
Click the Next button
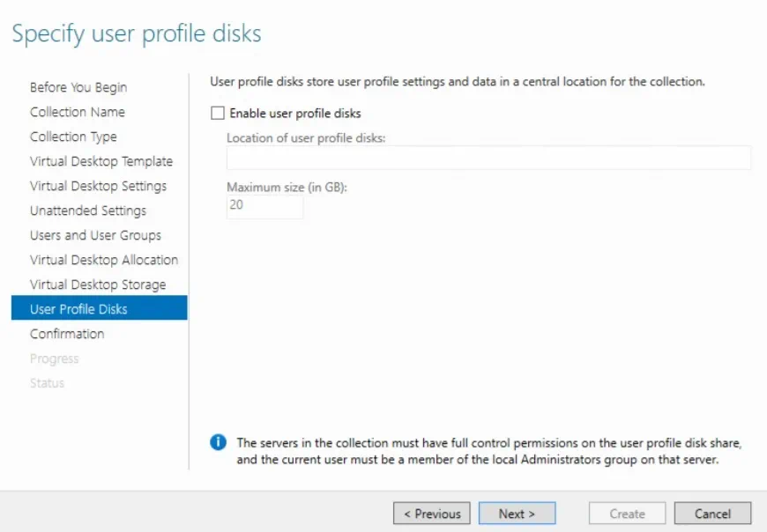pyautogui.click(x=517, y=514)
